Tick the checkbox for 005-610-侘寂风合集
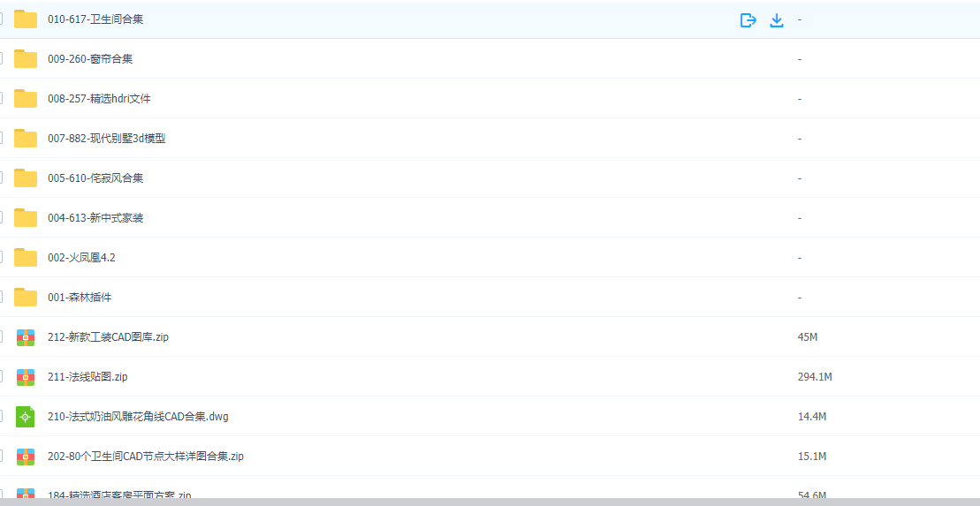The width and height of the screenshot is (980, 506). [1, 178]
